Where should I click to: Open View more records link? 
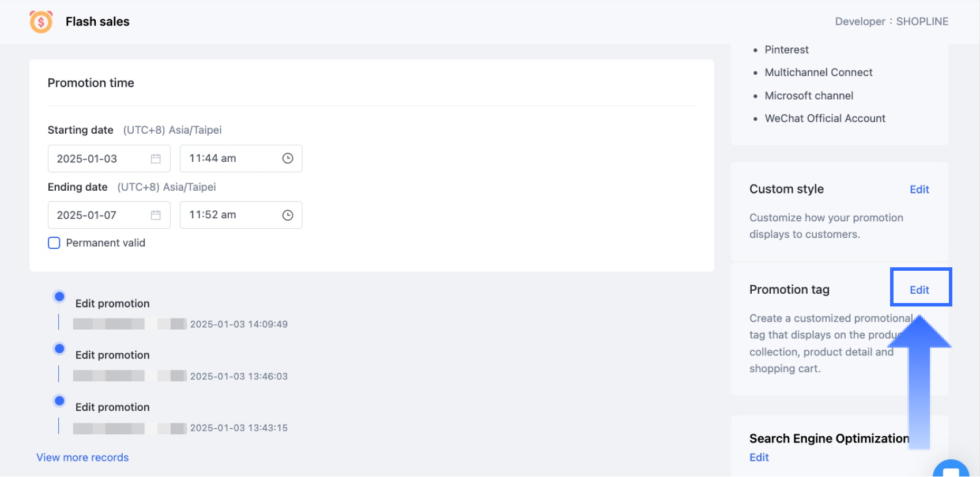[82, 457]
